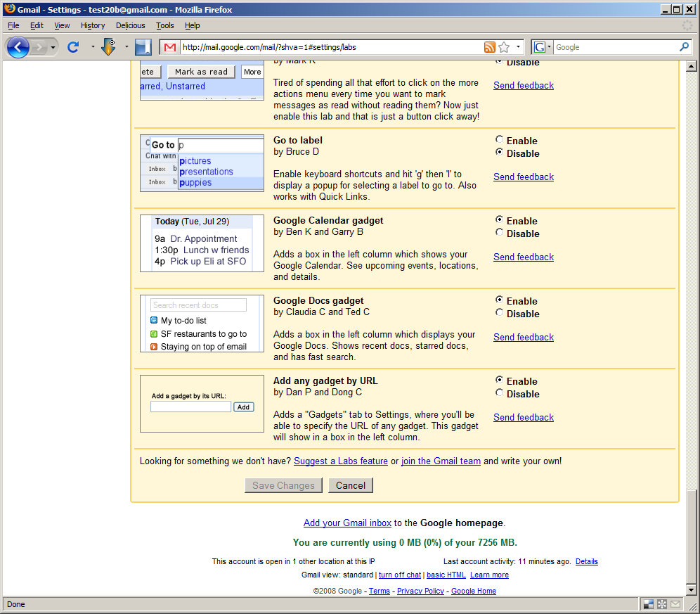Click the Firefox logo in the title bar
700x614 pixels.
[x=9, y=9]
